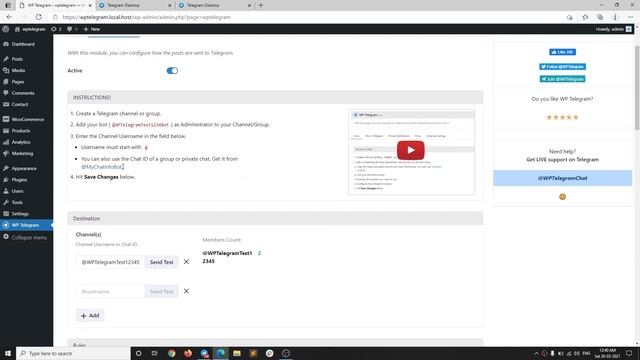Add another channel with Add button
The width and height of the screenshot is (640, 360).
tap(90, 316)
